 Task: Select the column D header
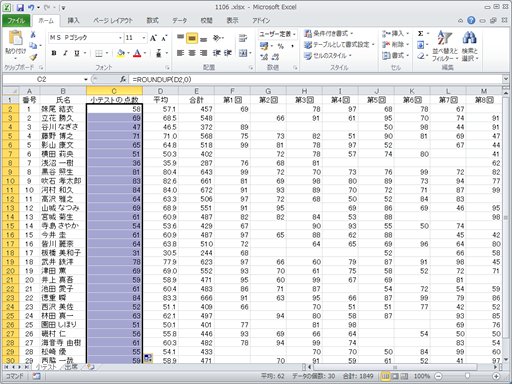(160, 91)
